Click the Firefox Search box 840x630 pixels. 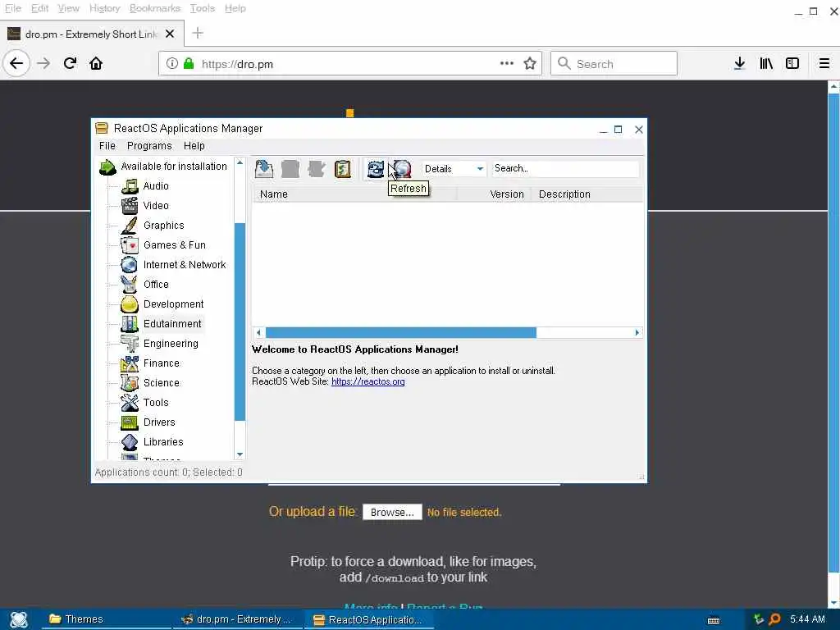(x=614, y=64)
